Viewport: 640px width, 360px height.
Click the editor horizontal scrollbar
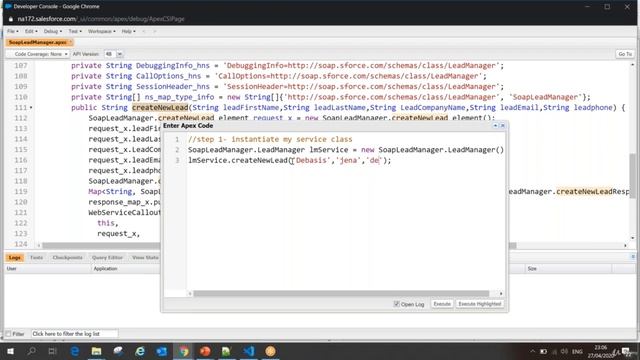pos(280,246)
